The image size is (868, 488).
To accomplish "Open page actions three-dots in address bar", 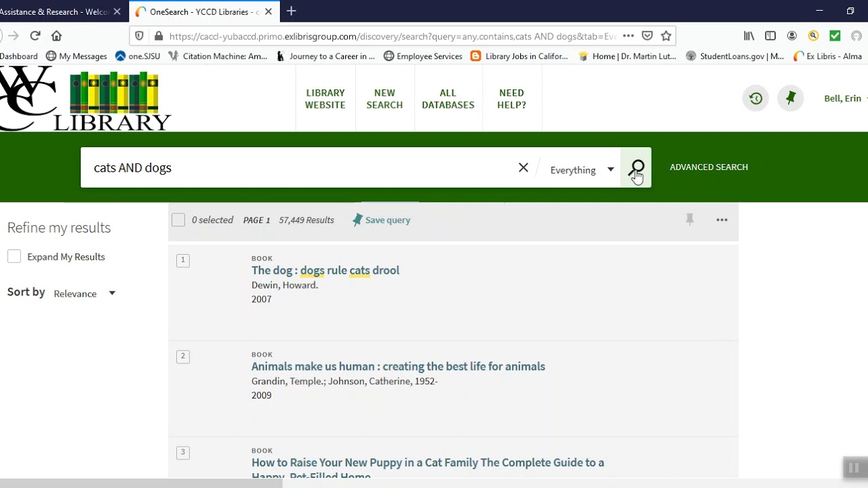I will click(629, 36).
